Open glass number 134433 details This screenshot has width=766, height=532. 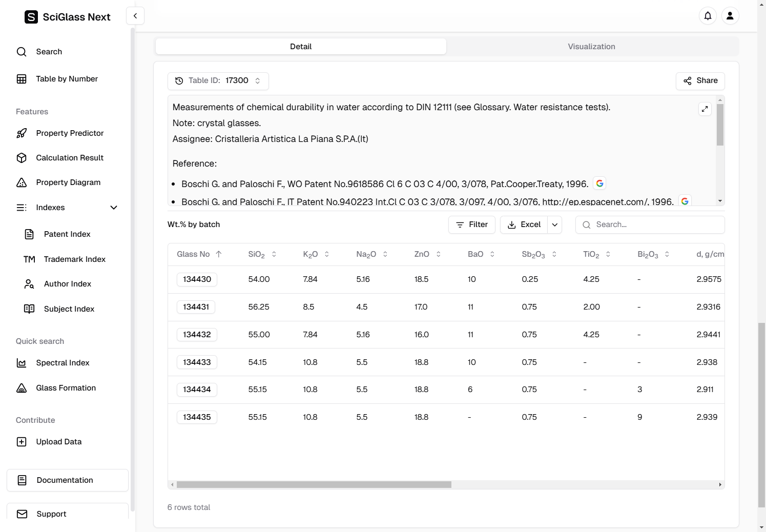(197, 362)
